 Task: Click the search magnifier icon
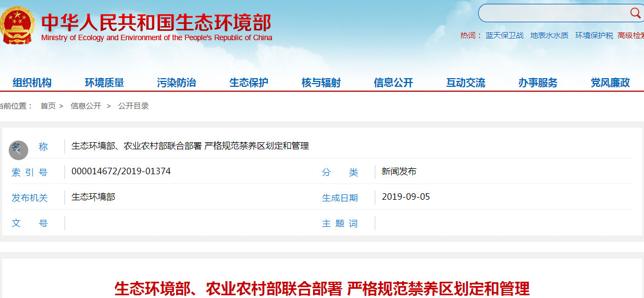tap(635, 12)
